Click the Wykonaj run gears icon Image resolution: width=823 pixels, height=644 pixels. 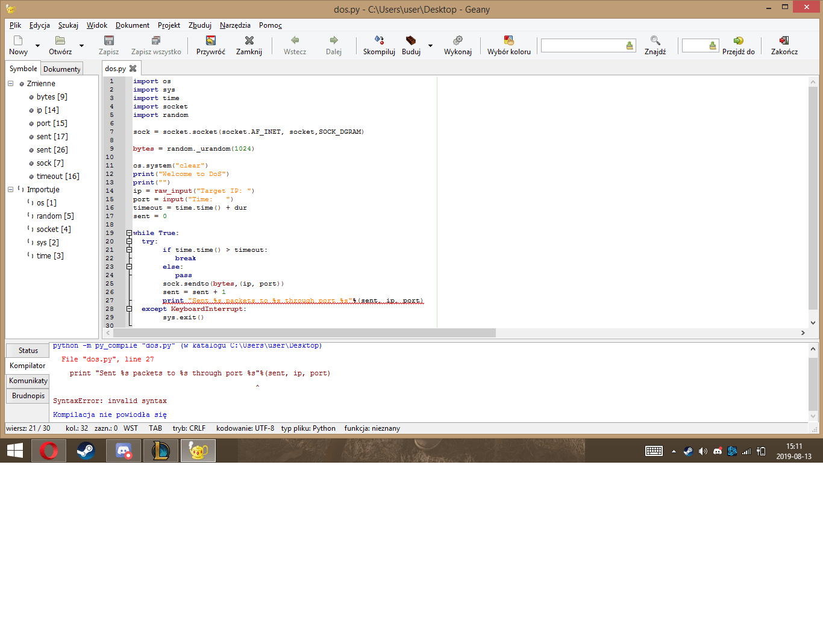tap(458, 40)
